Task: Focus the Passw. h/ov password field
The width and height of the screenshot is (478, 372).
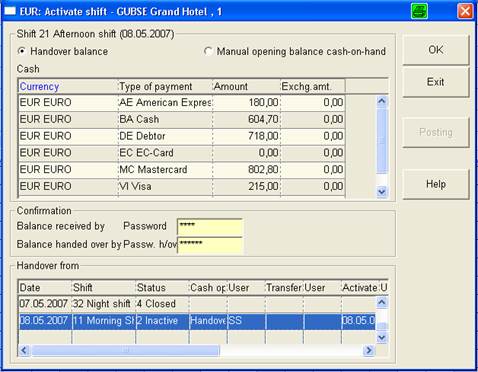Action: pyautogui.click(x=210, y=245)
